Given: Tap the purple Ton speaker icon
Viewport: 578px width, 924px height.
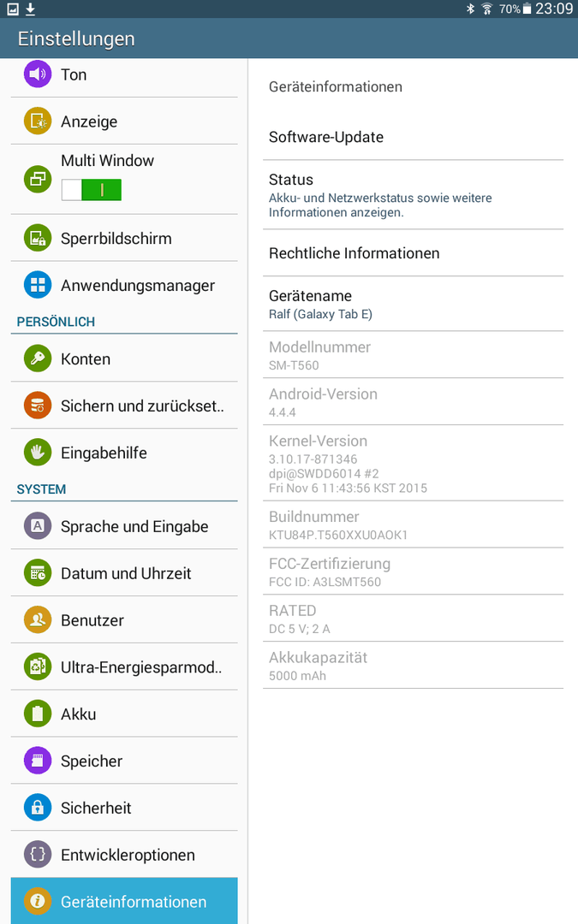Looking at the screenshot, I should 38,74.
